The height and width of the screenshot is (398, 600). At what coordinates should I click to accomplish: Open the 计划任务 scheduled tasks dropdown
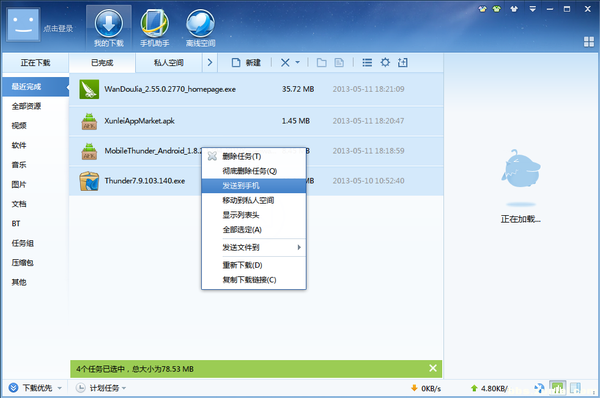101,388
